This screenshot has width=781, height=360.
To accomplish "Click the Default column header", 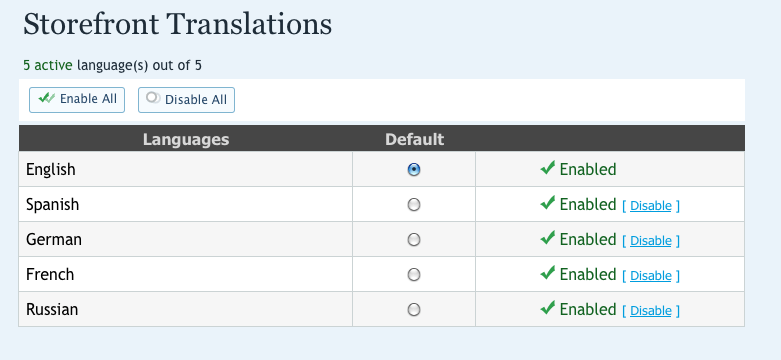I will 414,139.
